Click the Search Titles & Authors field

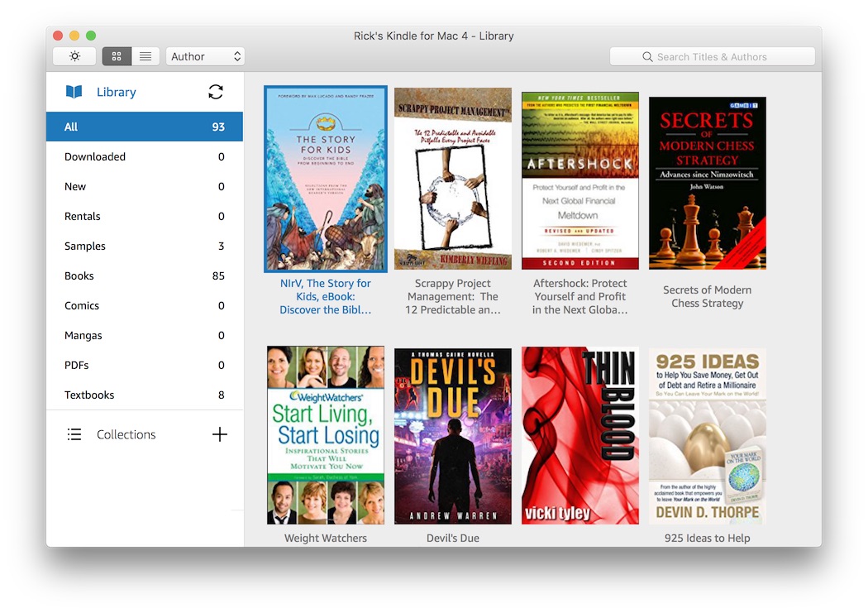(x=712, y=56)
